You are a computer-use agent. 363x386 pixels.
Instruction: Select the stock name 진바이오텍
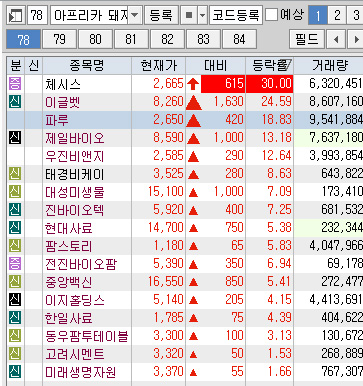(x=75, y=210)
